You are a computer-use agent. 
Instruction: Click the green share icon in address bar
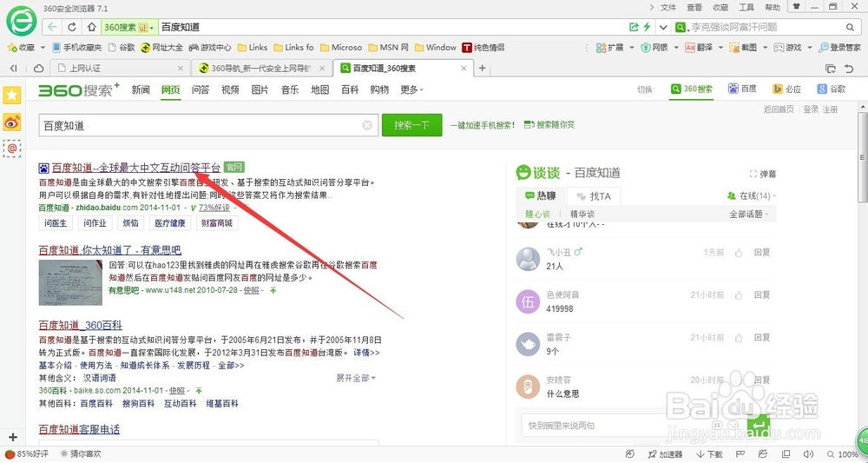point(634,27)
